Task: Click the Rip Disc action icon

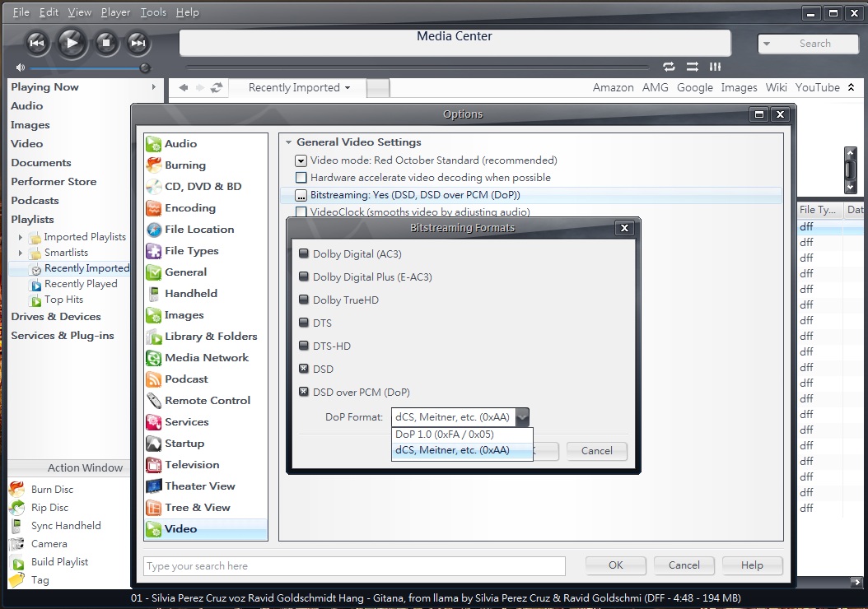Action: tap(17, 508)
